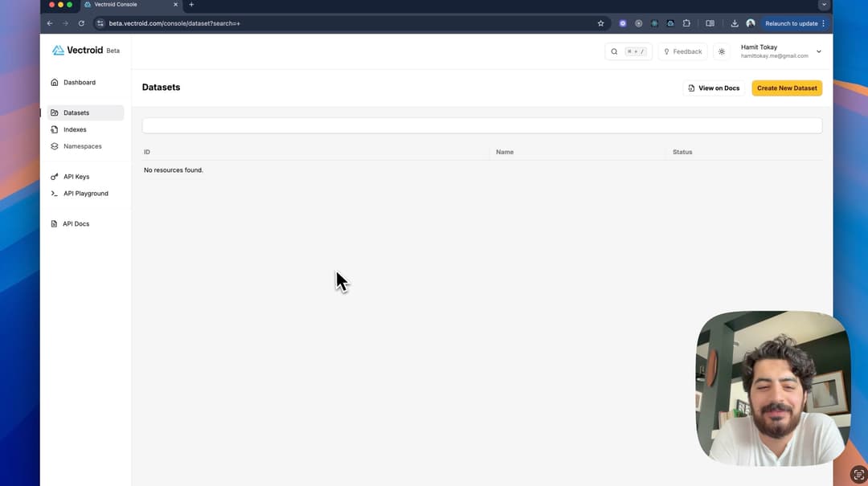Expand the tab search chevron in the title bar
Image resolution: width=868 pixels, height=486 pixels.
(x=824, y=4)
